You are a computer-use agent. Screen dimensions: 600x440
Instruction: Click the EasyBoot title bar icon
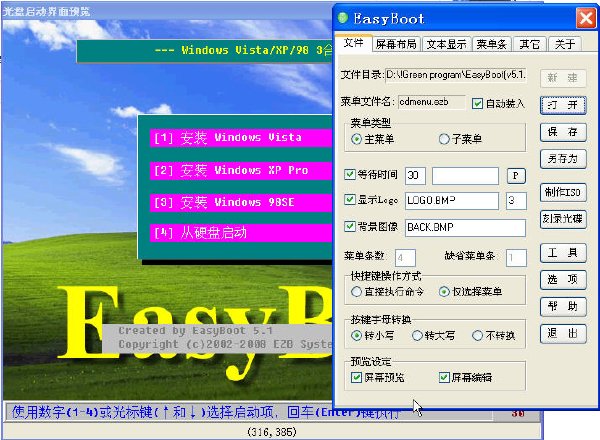[343, 17]
